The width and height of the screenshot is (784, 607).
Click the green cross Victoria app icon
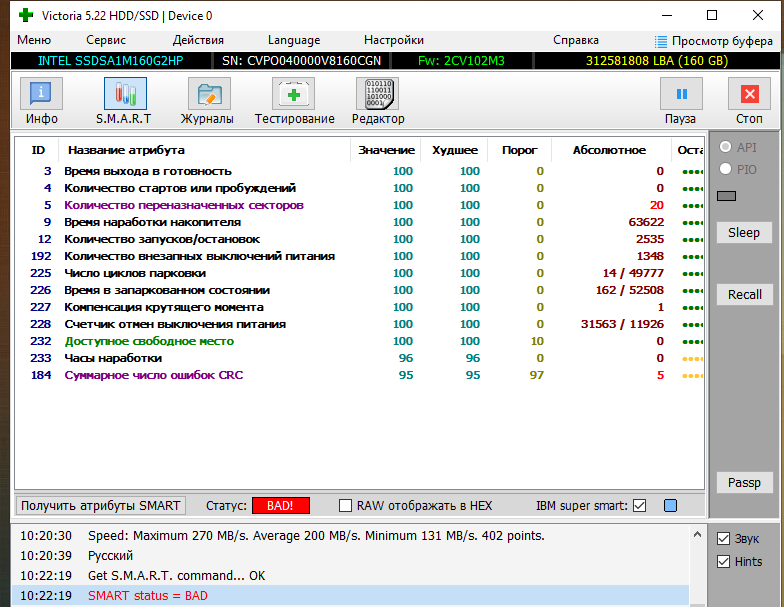click(26, 16)
